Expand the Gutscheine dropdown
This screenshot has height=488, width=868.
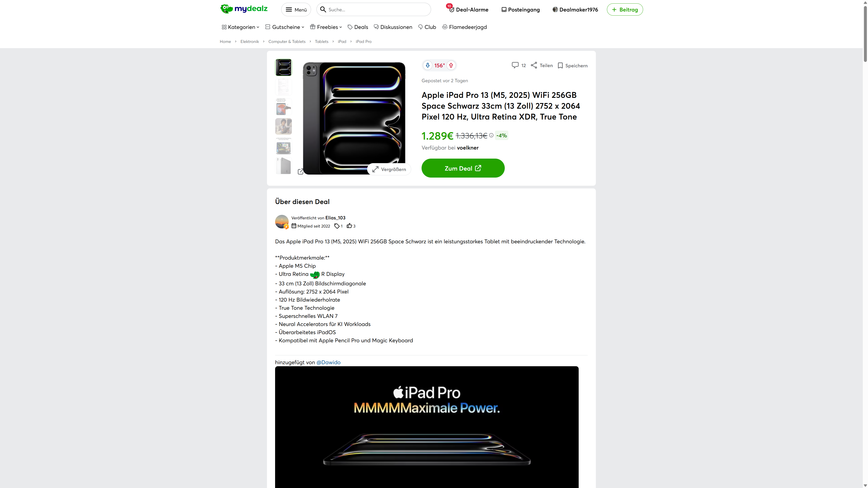(x=285, y=27)
